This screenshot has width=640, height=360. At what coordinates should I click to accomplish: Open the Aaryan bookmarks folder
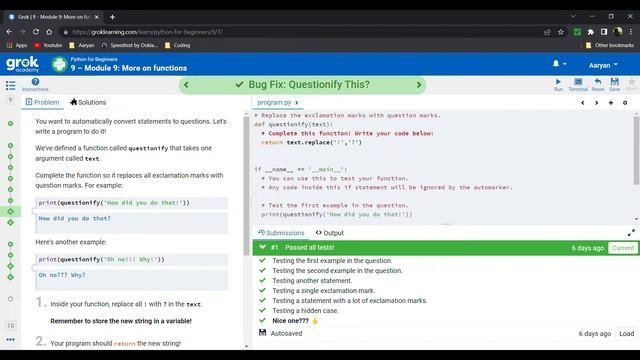click(x=82, y=45)
